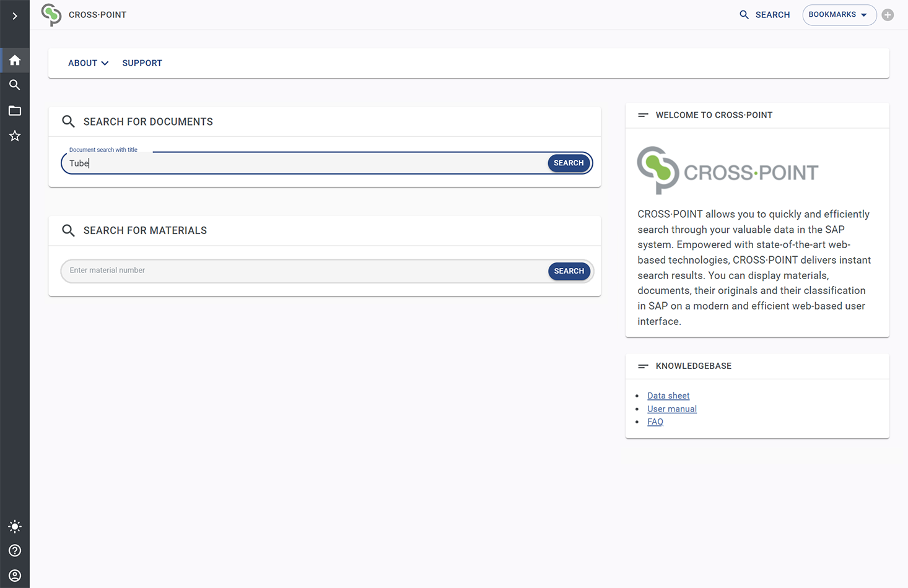Screen dimensions: 908x588
Task: Open the Data sheet link
Action: click(668, 396)
